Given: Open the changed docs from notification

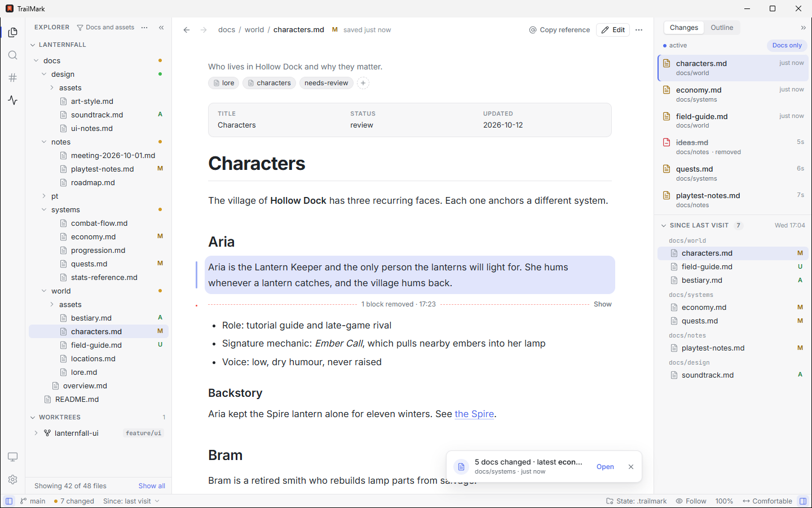Looking at the screenshot, I should (x=605, y=467).
